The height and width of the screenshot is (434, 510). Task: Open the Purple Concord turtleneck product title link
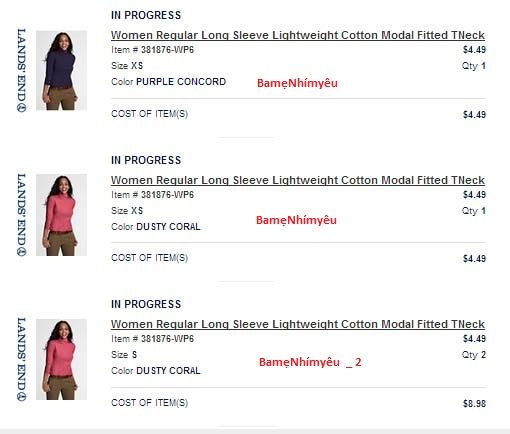click(x=298, y=35)
